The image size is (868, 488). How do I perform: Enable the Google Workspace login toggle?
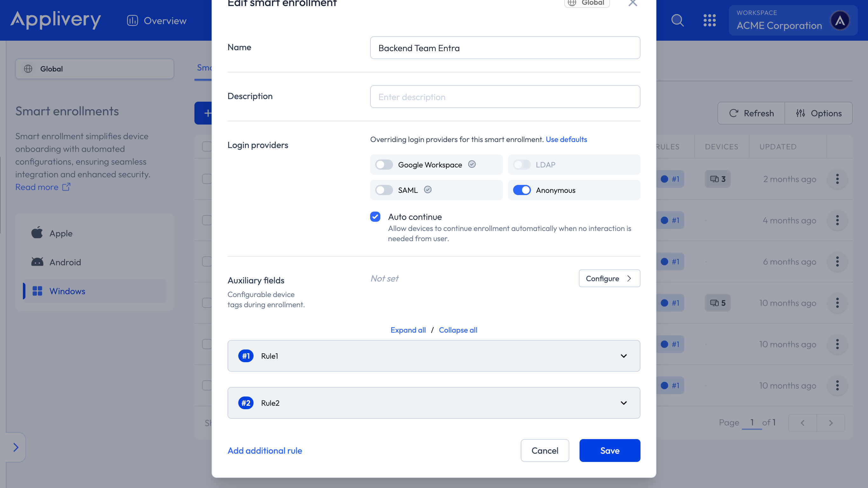(x=384, y=165)
